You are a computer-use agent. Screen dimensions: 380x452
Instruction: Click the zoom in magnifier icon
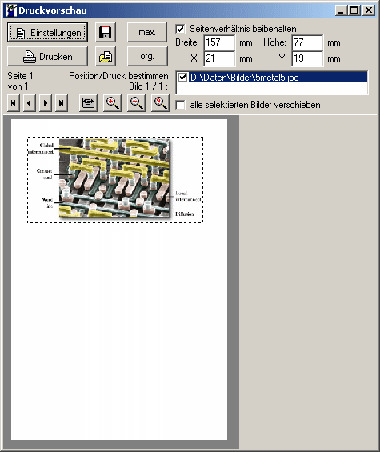click(112, 103)
